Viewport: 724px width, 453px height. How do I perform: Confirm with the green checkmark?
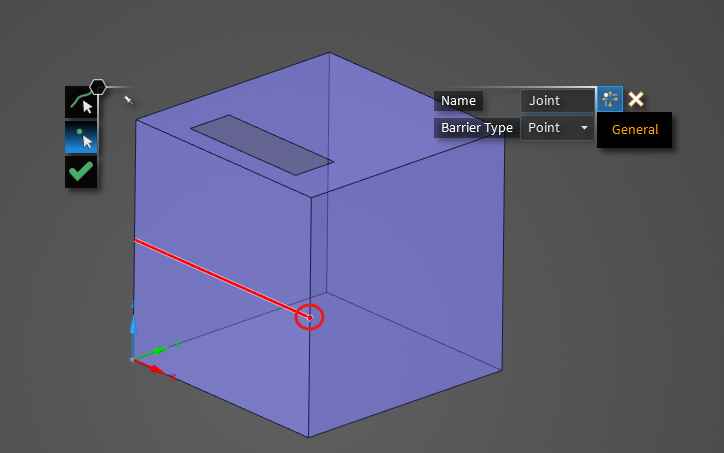81,171
